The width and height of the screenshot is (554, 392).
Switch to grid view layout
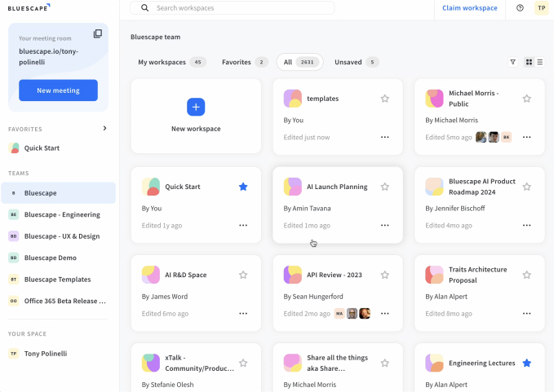(529, 62)
